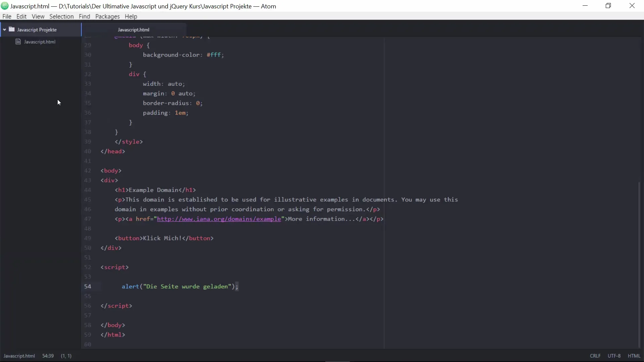Screen dimensions: 644x362
Task: Open Javascript.html in the tree view
Action: (x=40, y=42)
